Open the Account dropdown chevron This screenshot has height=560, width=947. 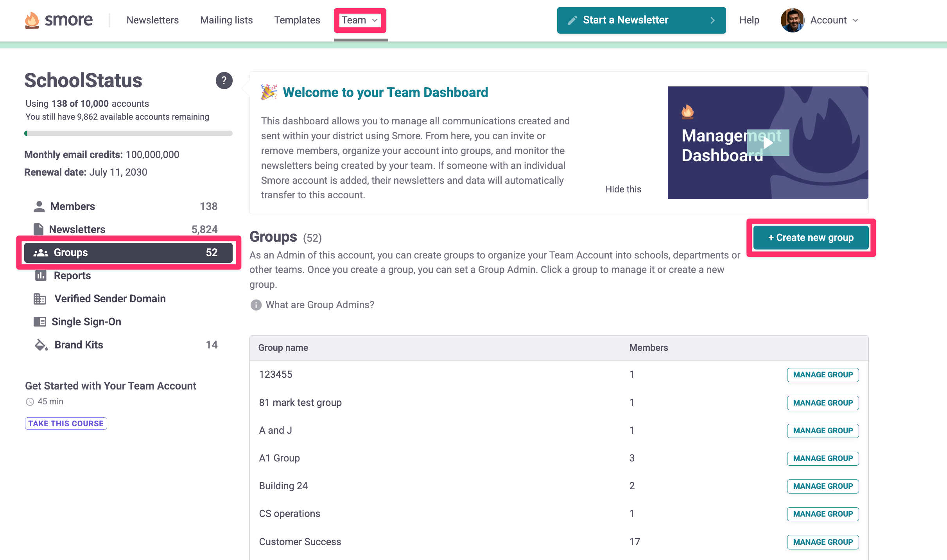[x=856, y=20]
